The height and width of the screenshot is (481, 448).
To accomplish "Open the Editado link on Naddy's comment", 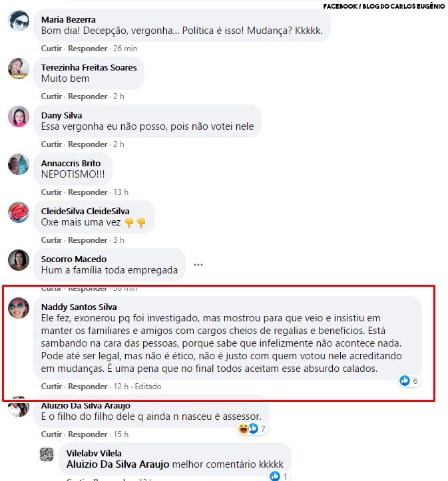I will (148, 387).
